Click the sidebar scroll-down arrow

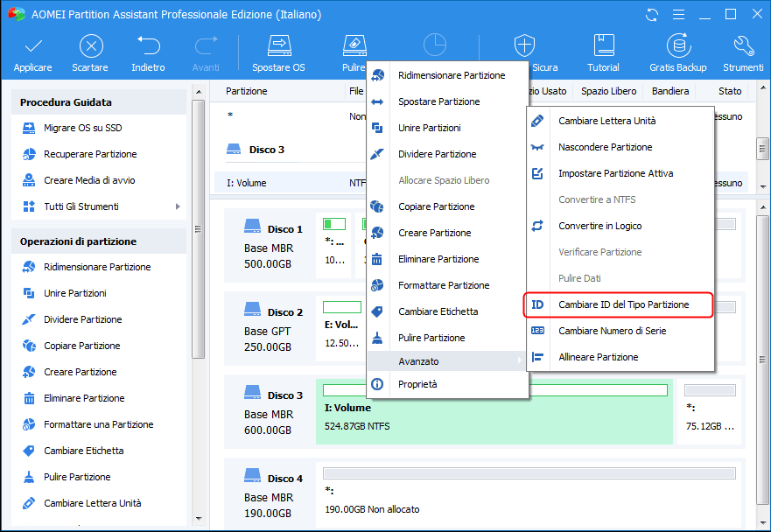[199, 519]
